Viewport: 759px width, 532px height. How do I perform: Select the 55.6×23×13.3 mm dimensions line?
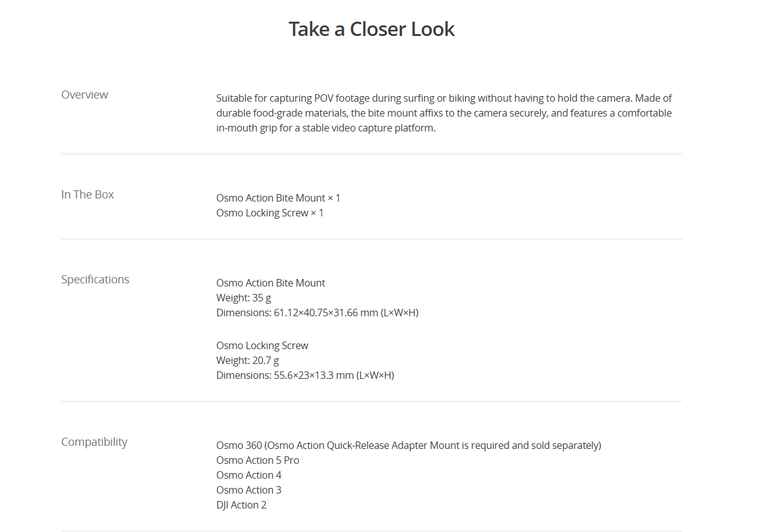pos(305,375)
